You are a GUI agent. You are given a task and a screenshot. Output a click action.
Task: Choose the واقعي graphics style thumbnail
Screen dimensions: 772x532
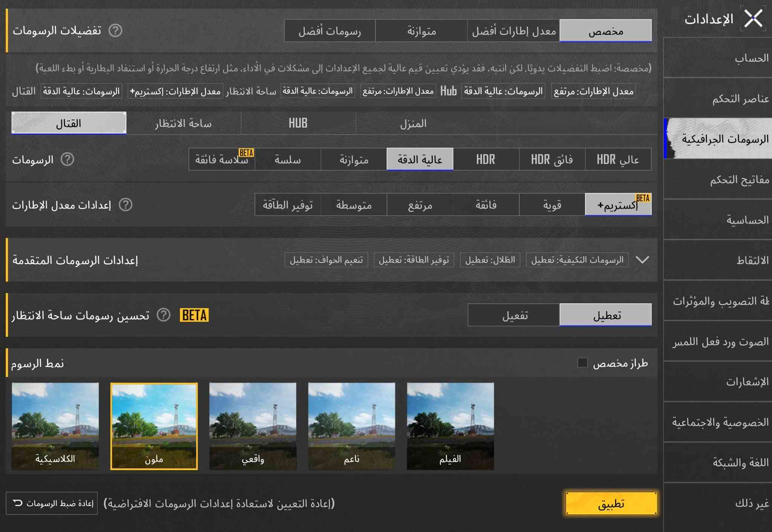pos(253,426)
